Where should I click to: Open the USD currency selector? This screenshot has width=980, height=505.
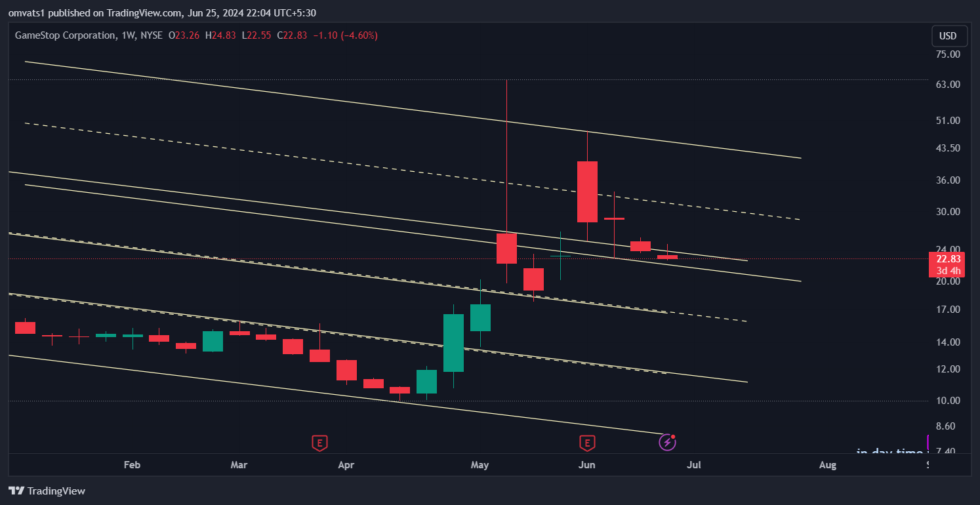point(948,36)
